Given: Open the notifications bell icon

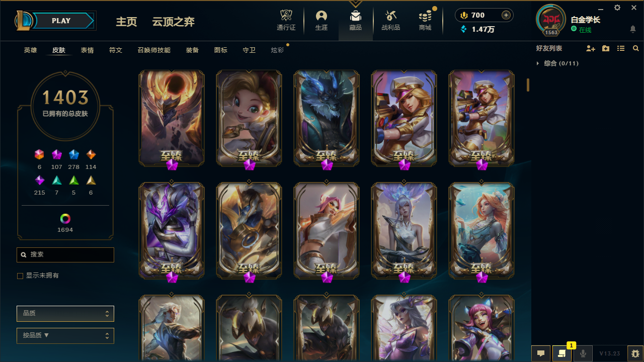Looking at the screenshot, I should pyautogui.click(x=633, y=29).
